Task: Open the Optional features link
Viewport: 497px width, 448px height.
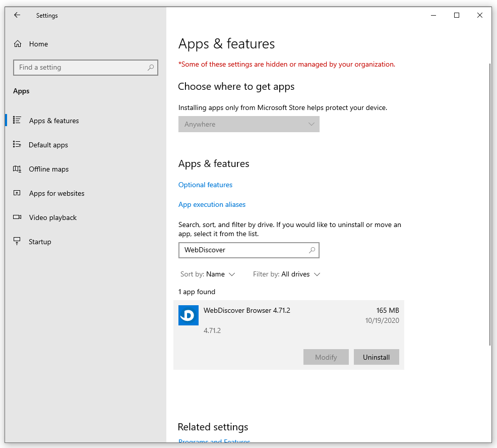Action: pyautogui.click(x=205, y=185)
